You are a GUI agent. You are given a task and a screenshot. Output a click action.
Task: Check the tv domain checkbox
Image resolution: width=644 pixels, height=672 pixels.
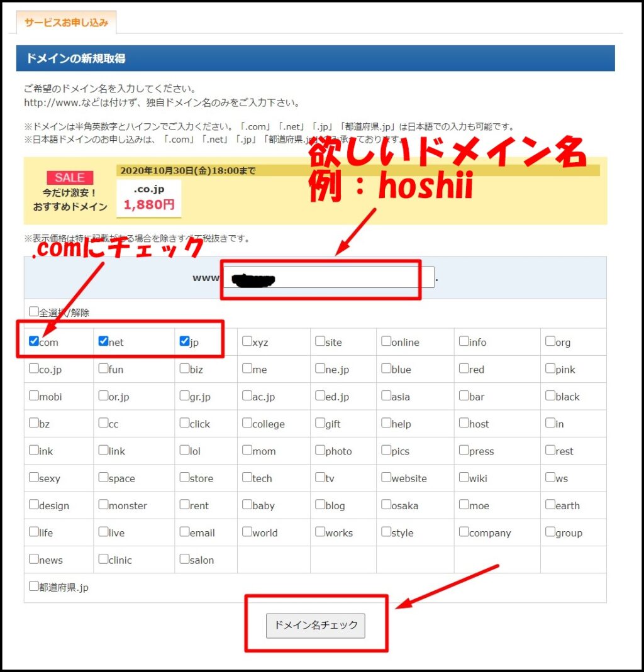pyautogui.click(x=320, y=477)
